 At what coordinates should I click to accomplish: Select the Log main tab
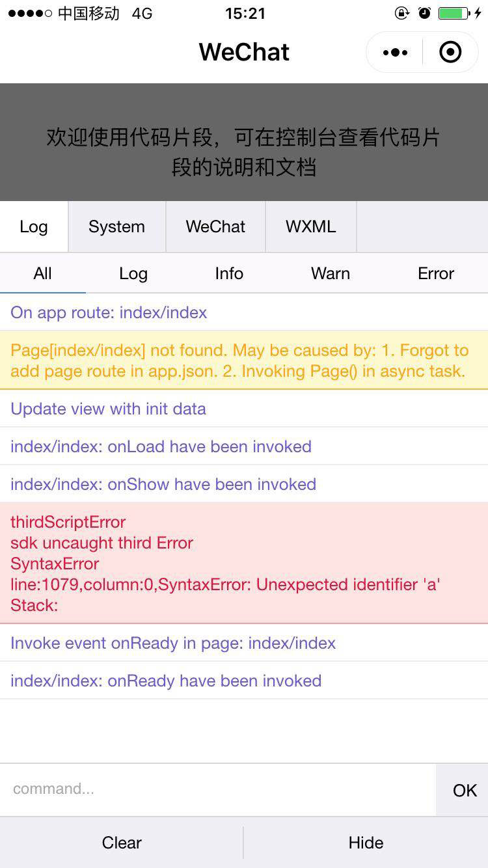pyautogui.click(x=34, y=226)
